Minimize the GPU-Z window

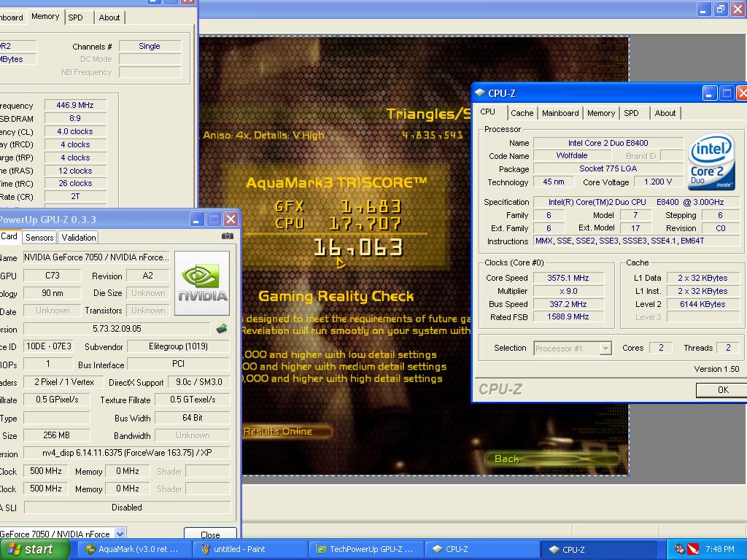pos(197,219)
